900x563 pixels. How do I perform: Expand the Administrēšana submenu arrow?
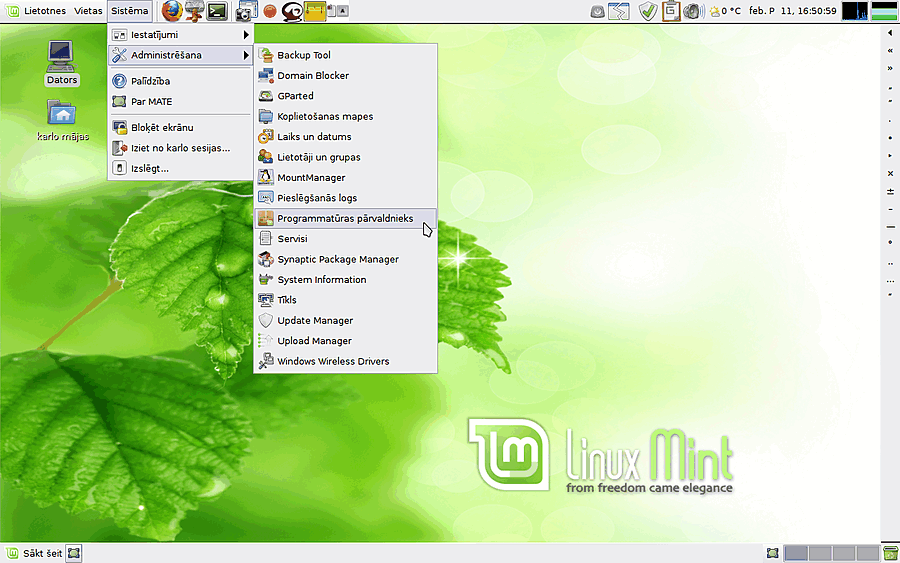pyautogui.click(x=246, y=55)
